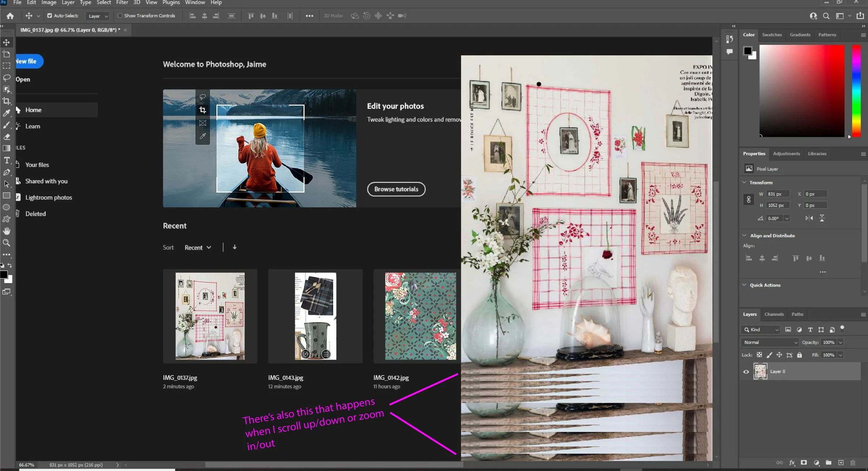Click in the color picker gradient field
The height and width of the screenshot is (471, 868).
(801, 90)
